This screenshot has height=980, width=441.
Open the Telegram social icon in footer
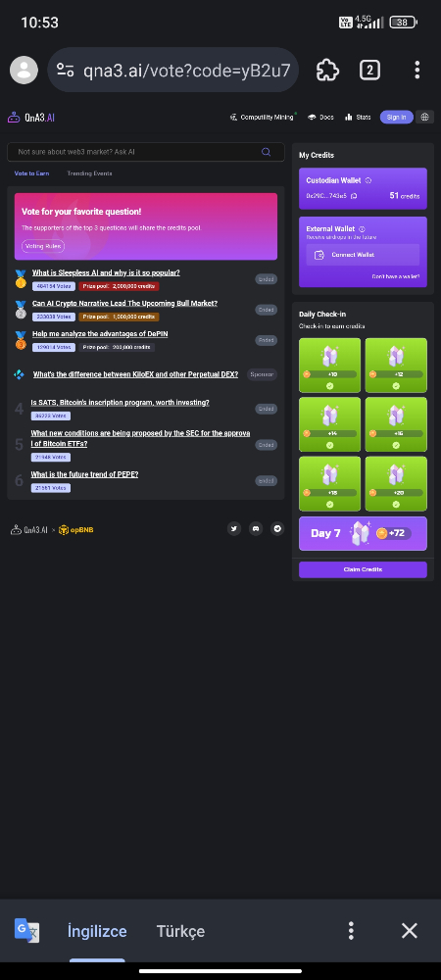pos(277,529)
